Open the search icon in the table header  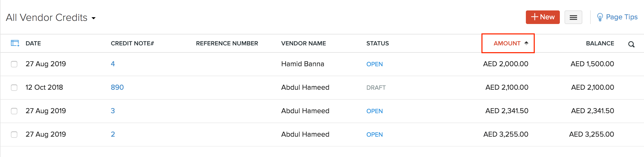[x=632, y=44]
